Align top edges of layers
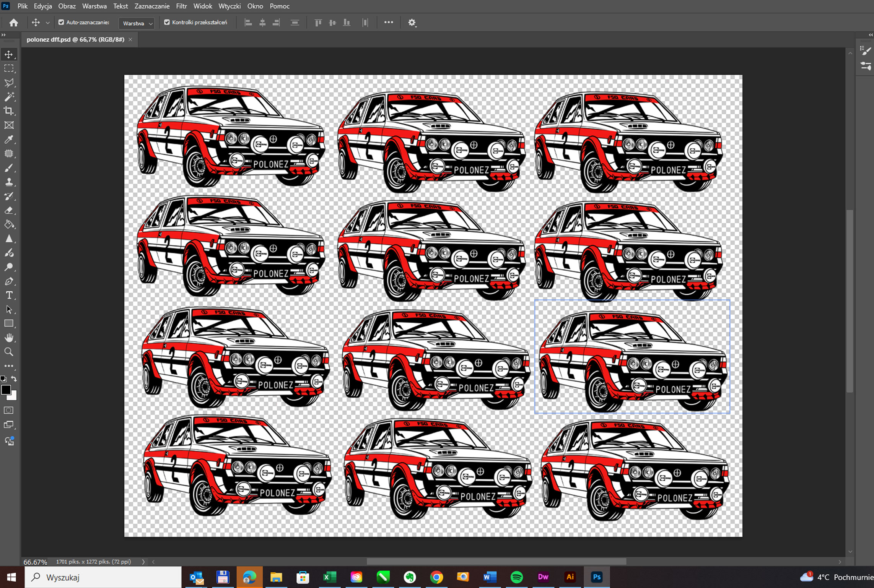This screenshot has height=588, width=874. coord(318,23)
